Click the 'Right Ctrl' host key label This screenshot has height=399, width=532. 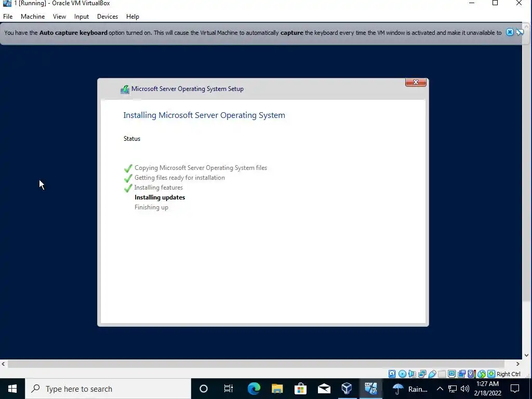pos(508,374)
